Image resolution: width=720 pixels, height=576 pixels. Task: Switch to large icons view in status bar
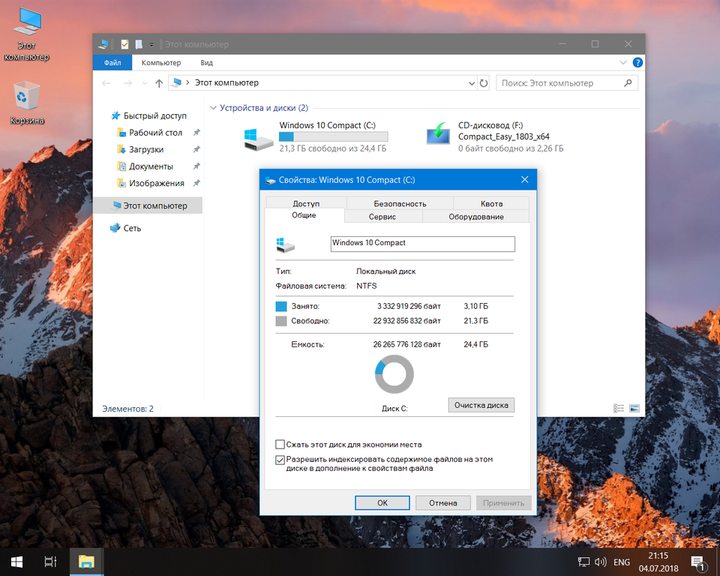[x=634, y=408]
